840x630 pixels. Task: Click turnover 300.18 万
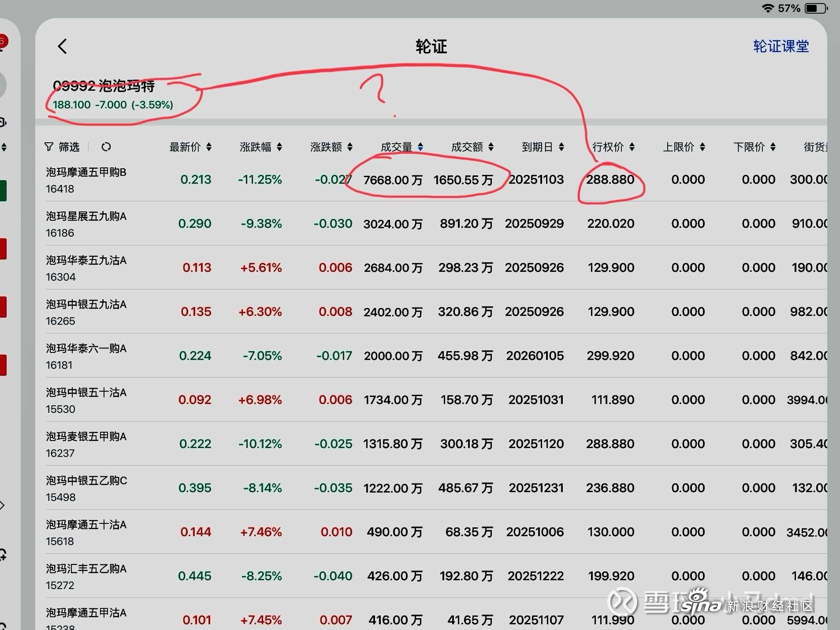tap(466, 444)
